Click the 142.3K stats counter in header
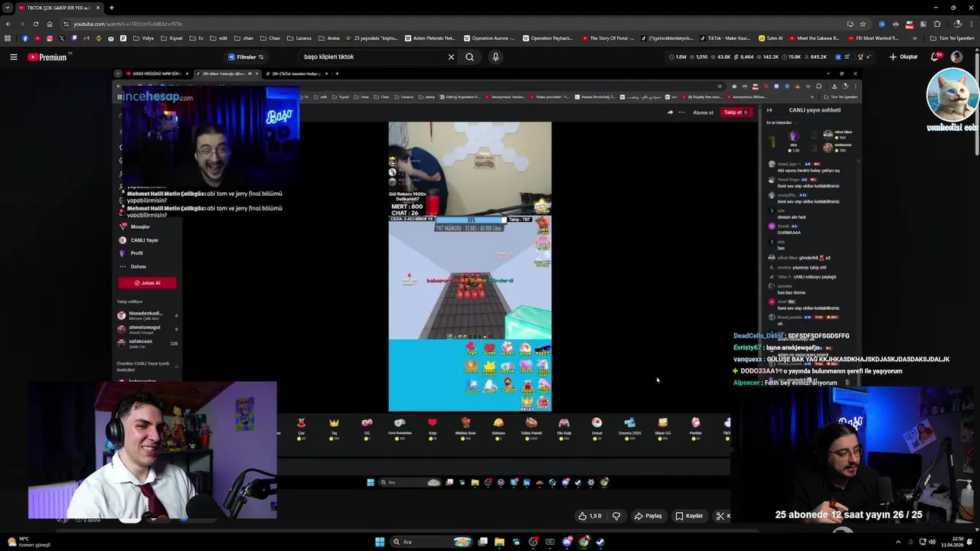980x551 pixels. (x=767, y=57)
